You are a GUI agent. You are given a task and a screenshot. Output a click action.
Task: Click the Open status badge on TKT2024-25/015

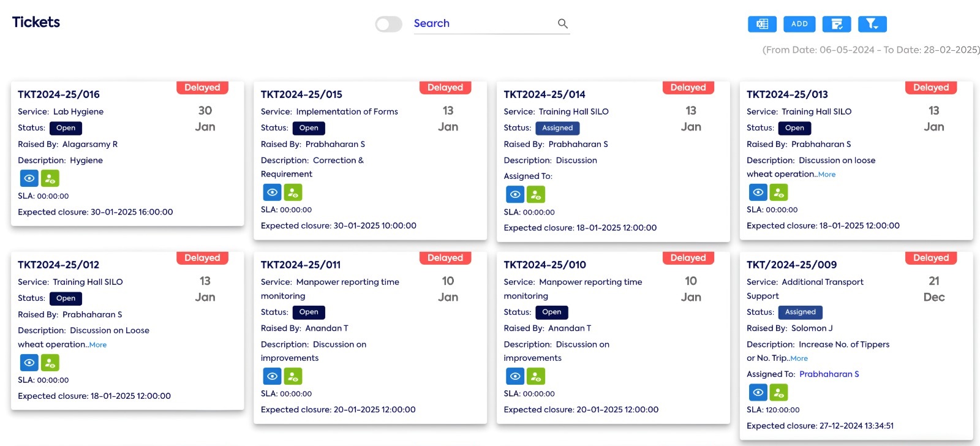[309, 128]
